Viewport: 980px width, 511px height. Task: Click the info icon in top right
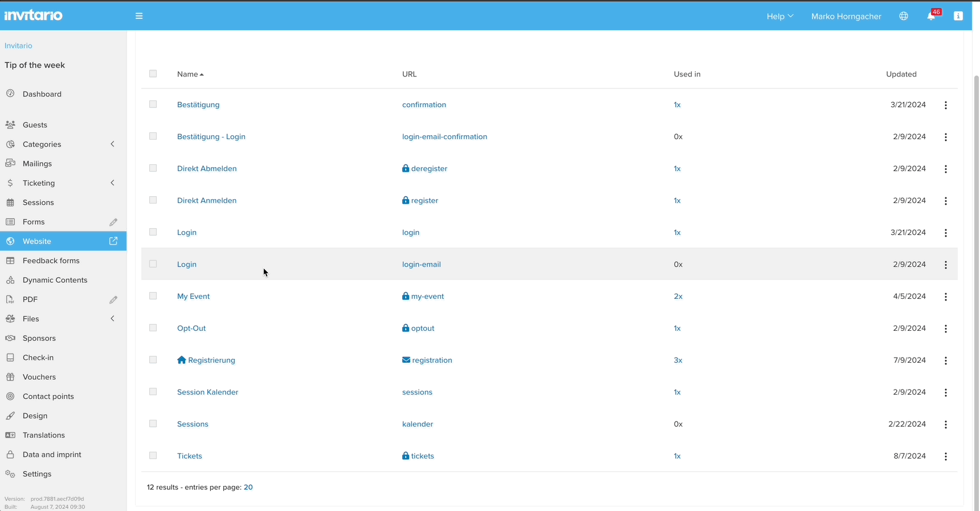pyautogui.click(x=958, y=16)
